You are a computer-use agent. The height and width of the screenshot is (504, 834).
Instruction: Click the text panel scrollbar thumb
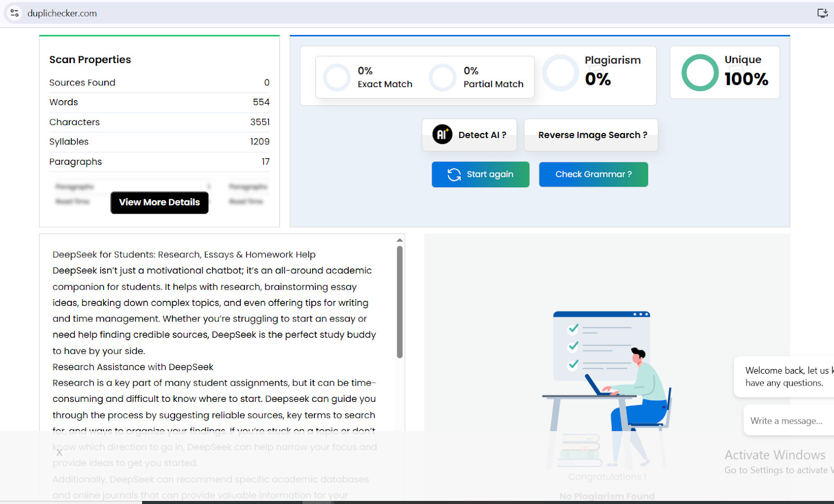coord(400,302)
